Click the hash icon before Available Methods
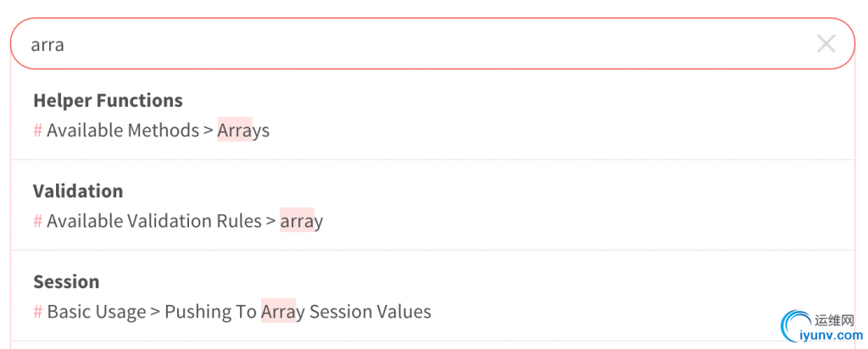Viewport: 868px width, 349px height. (38, 130)
